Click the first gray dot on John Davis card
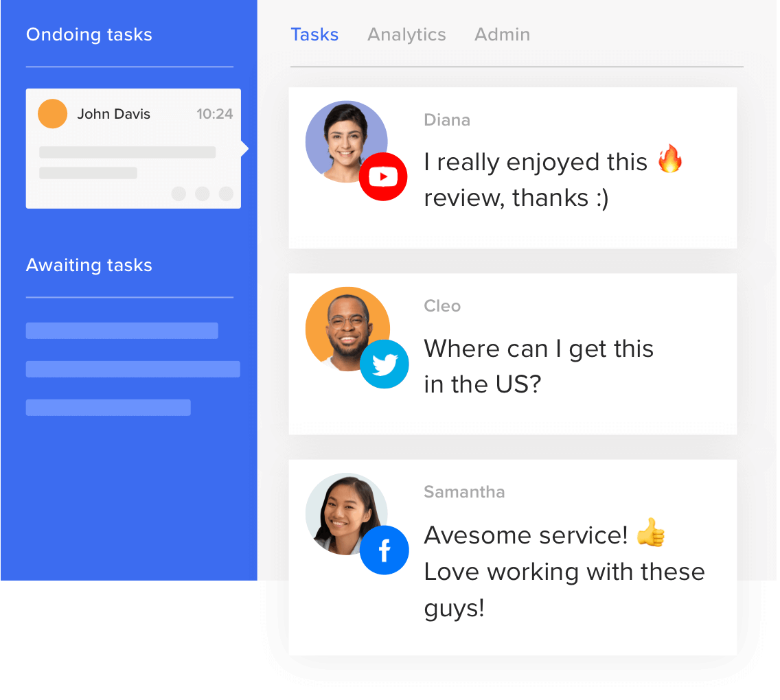 (x=179, y=194)
